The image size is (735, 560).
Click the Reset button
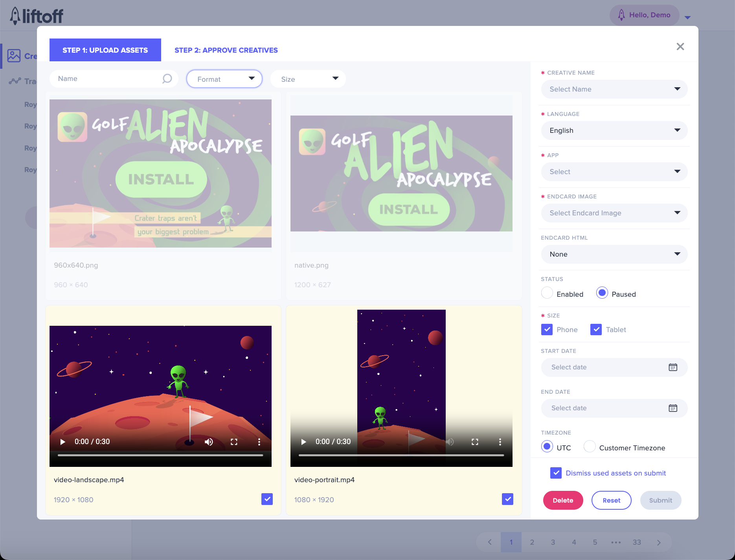(x=611, y=500)
